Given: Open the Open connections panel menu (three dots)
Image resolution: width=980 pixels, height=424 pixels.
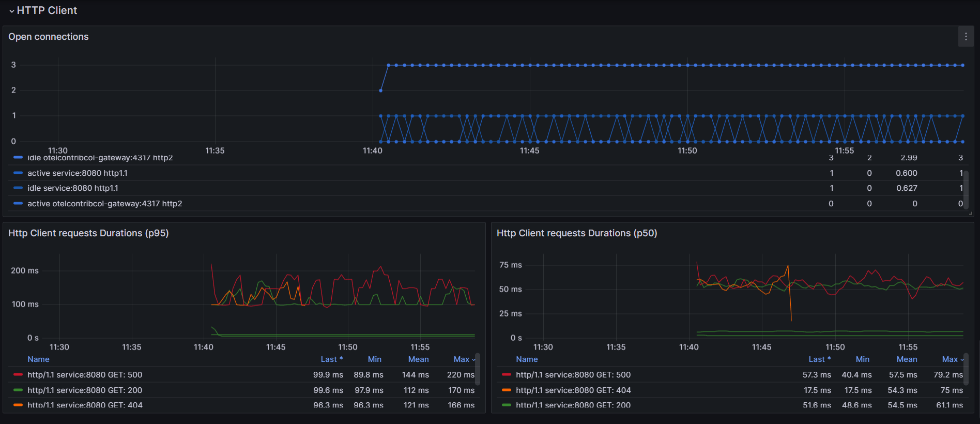Looking at the screenshot, I should pos(966,37).
